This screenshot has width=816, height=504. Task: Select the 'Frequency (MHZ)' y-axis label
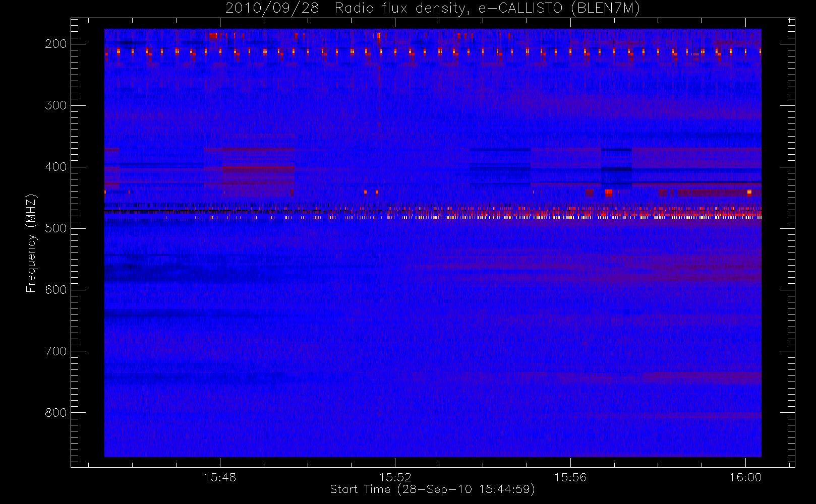pos(31,243)
